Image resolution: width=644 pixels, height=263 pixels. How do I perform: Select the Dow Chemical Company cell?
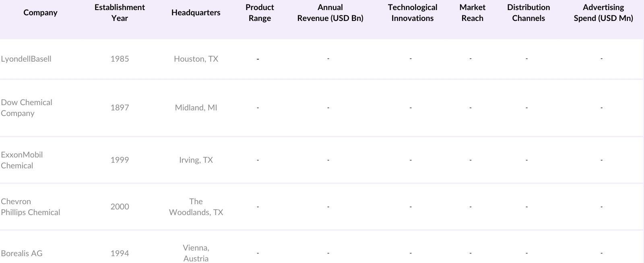(x=27, y=108)
